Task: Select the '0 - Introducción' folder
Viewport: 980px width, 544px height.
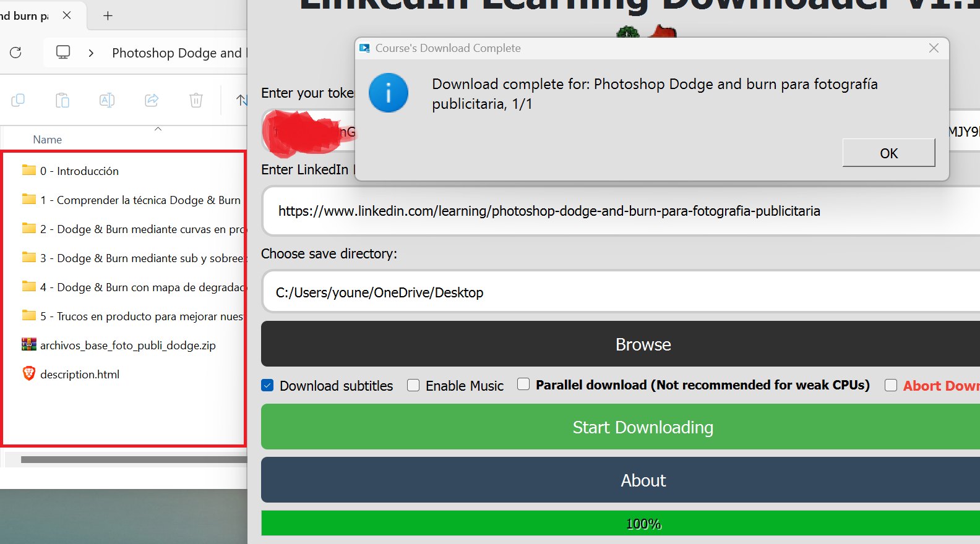Action: (79, 171)
